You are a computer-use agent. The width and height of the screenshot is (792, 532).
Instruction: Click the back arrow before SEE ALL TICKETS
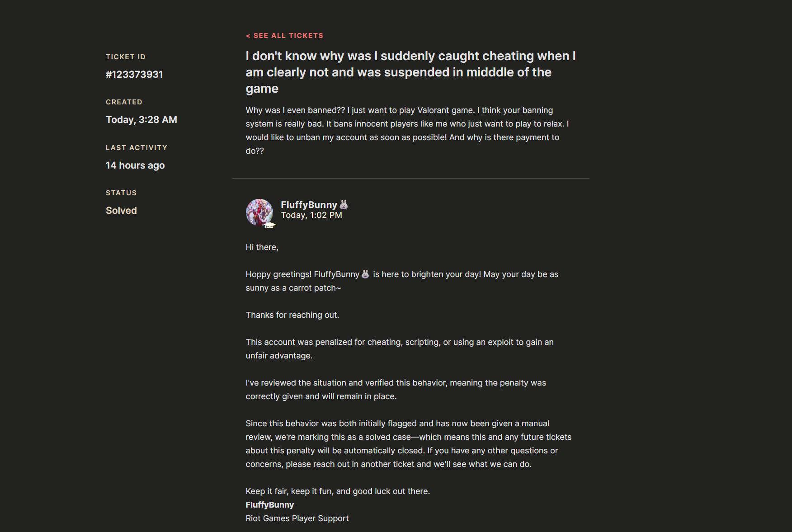pyautogui.click(x=248, y=35)
